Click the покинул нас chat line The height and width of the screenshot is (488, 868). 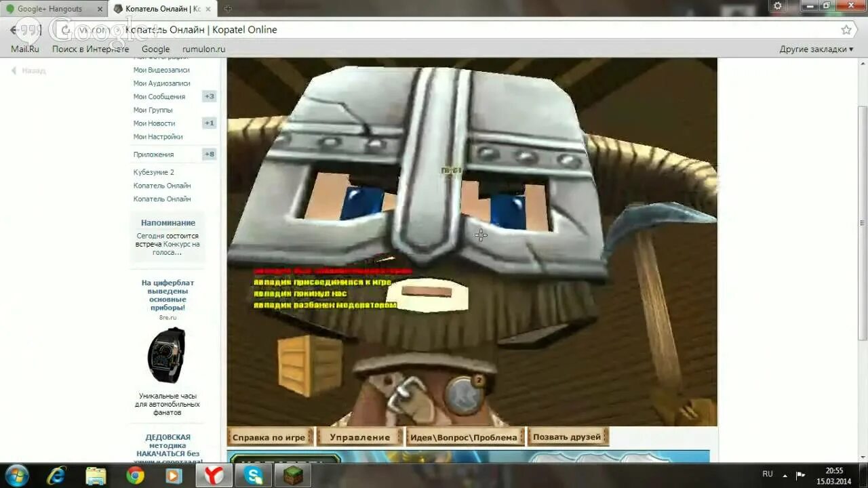(x=300, y=293)
